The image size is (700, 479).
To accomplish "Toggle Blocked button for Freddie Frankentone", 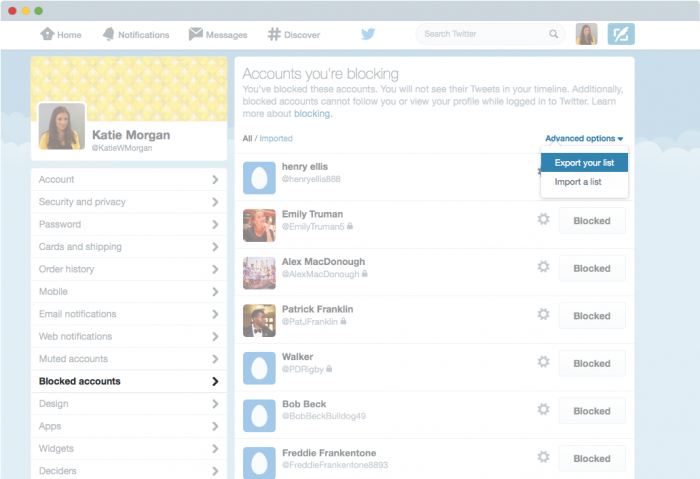I will pos(591,459).
